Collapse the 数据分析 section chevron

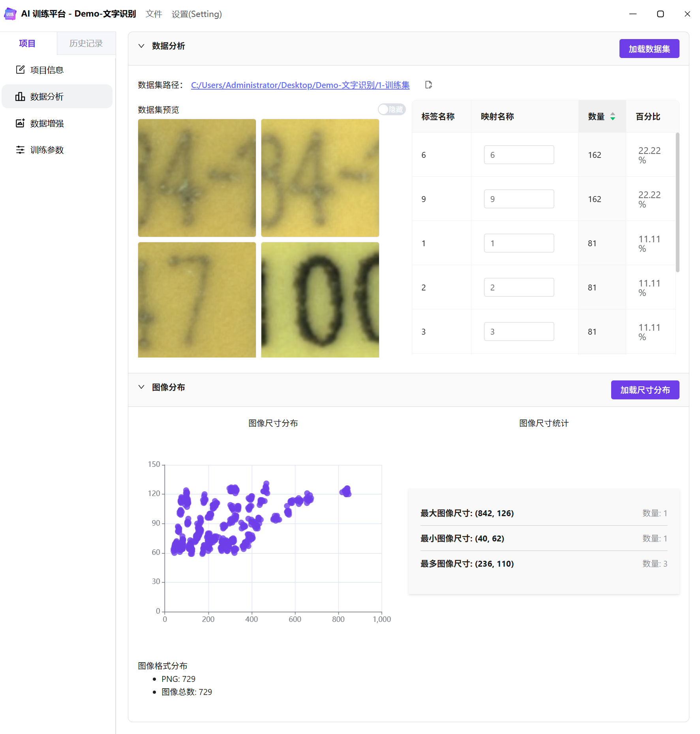tap(141, 46)
